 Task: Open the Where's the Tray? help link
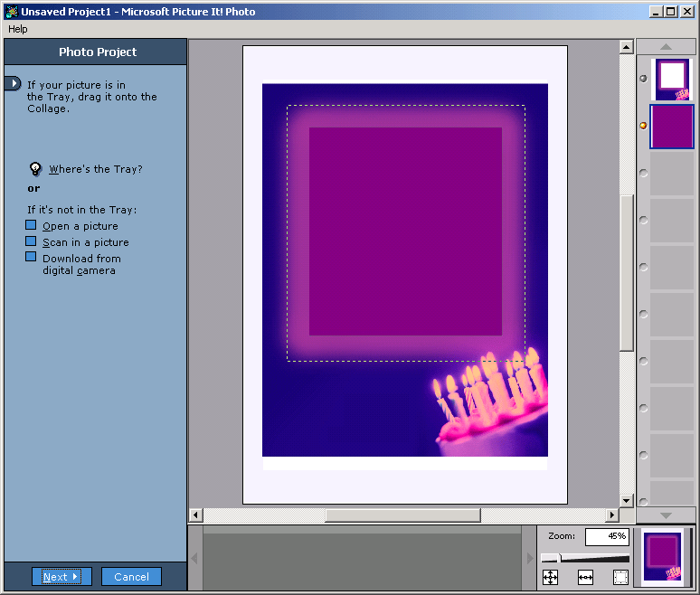(95, 169)
